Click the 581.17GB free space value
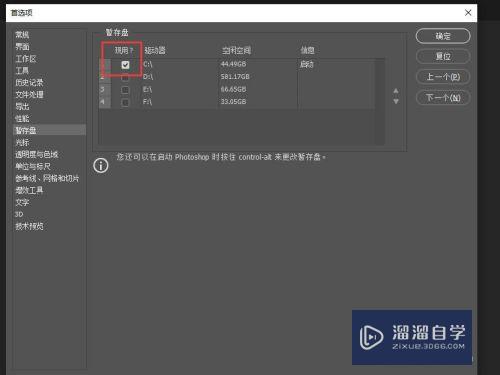 [x=235, y=77]
